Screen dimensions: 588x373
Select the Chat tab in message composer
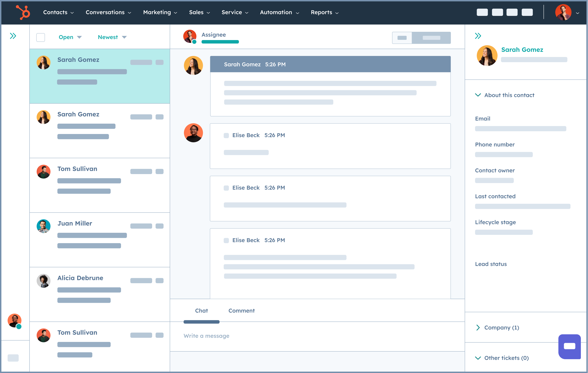[x=201, y=310]
